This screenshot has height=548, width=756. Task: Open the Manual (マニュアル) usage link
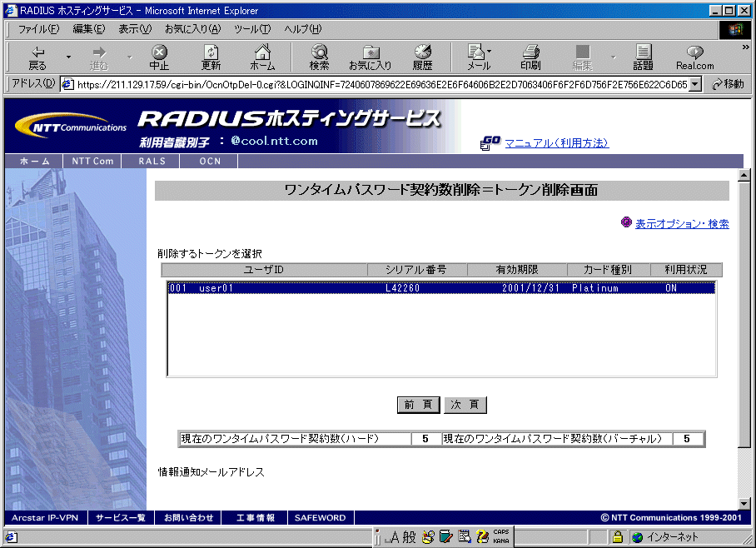(x=556, y=143)
